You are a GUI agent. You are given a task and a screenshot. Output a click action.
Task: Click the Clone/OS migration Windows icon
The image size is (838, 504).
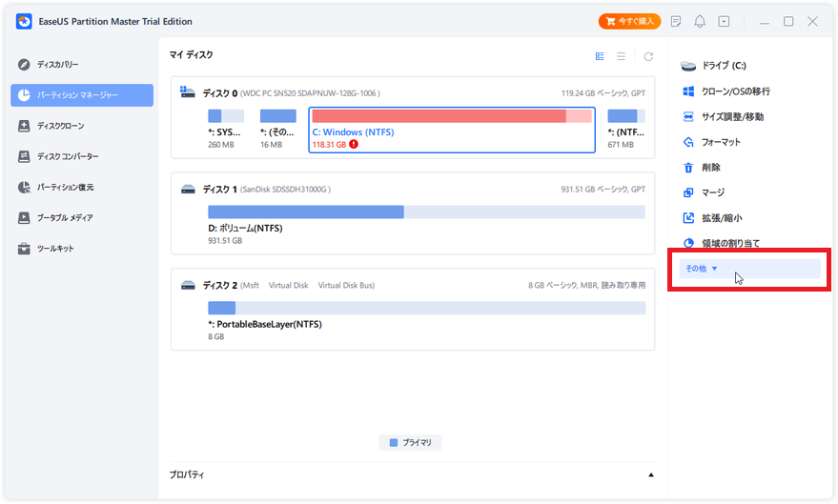click(x=688, y=91)
